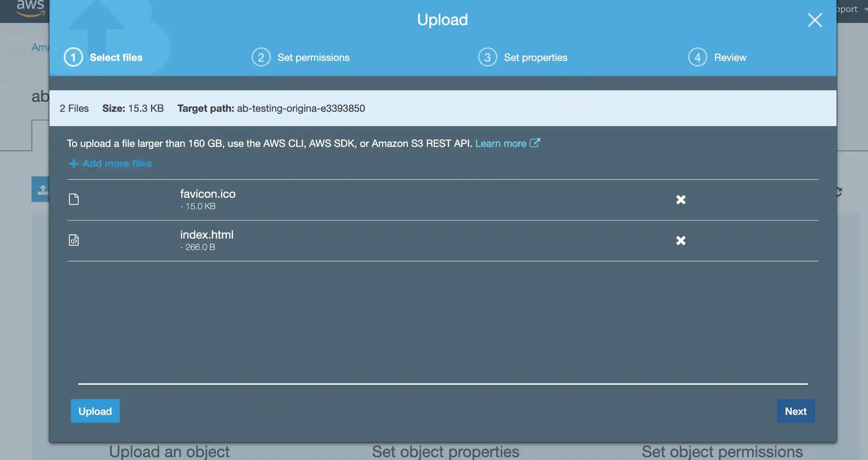Select the Set properties step
Viewport: 868px width, 460px height.
(x=535, y=57)
